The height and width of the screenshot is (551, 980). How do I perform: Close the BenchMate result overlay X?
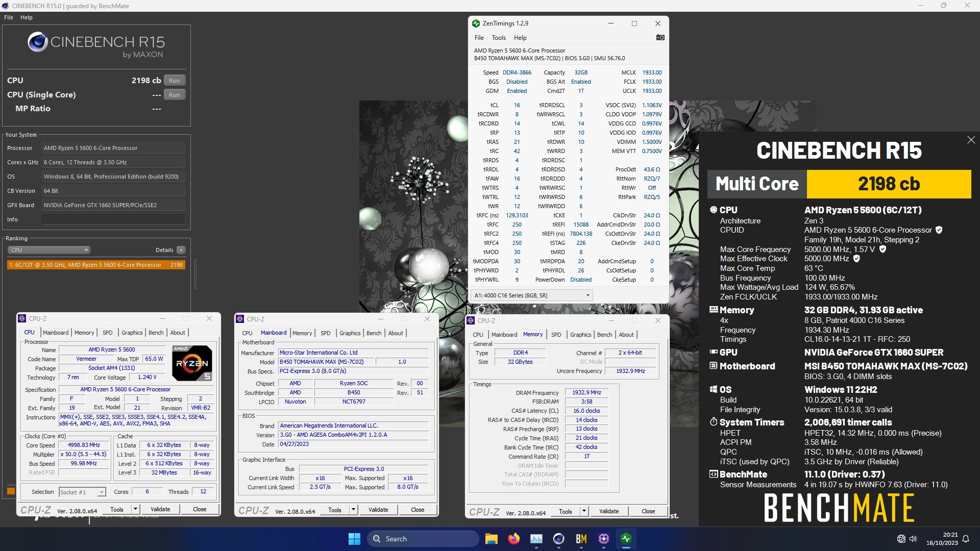coord(971,140)
